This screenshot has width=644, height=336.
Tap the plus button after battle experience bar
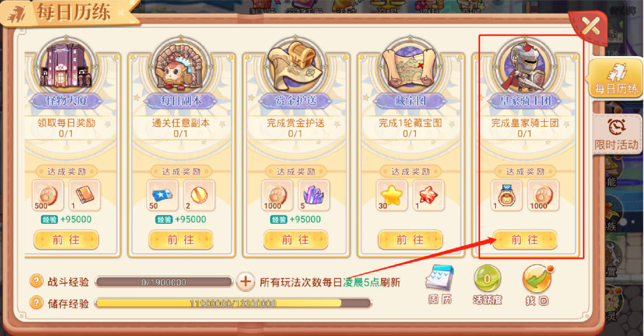(x=245, y=282)
